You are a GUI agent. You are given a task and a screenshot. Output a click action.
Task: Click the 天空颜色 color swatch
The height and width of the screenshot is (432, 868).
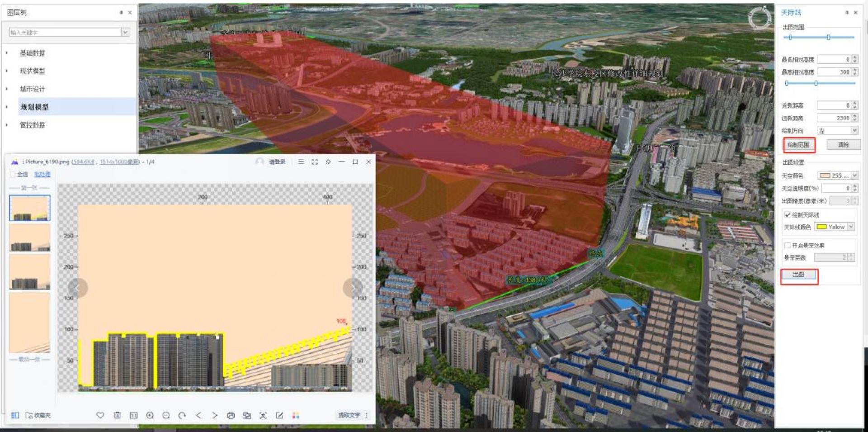coord(825,176)
